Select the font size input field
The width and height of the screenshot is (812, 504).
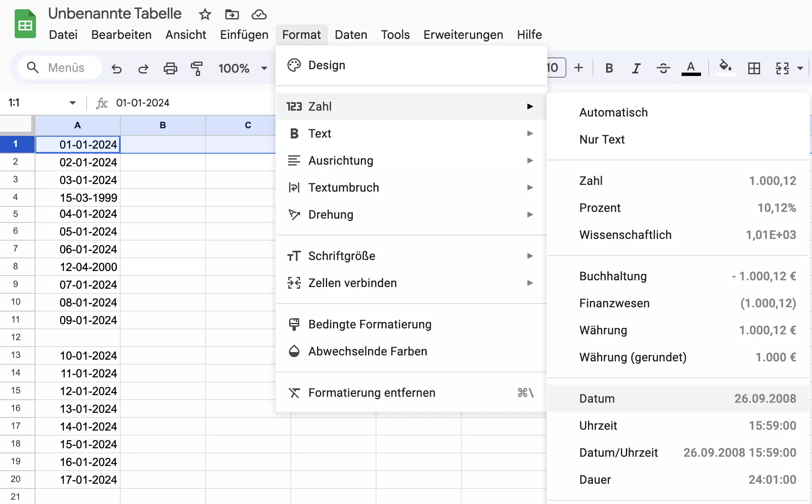tap(552, 68)
